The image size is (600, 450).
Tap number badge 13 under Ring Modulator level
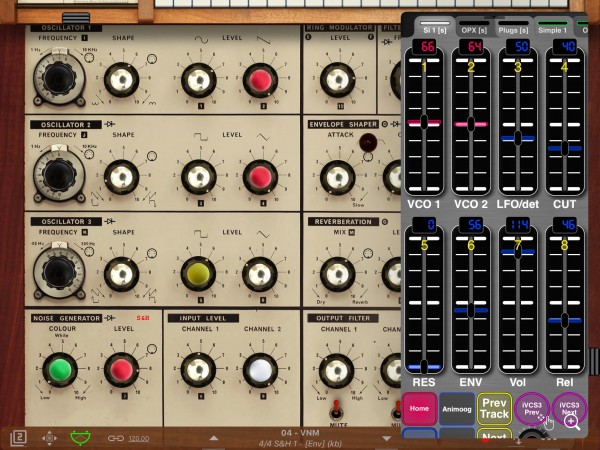click(341, 106)
